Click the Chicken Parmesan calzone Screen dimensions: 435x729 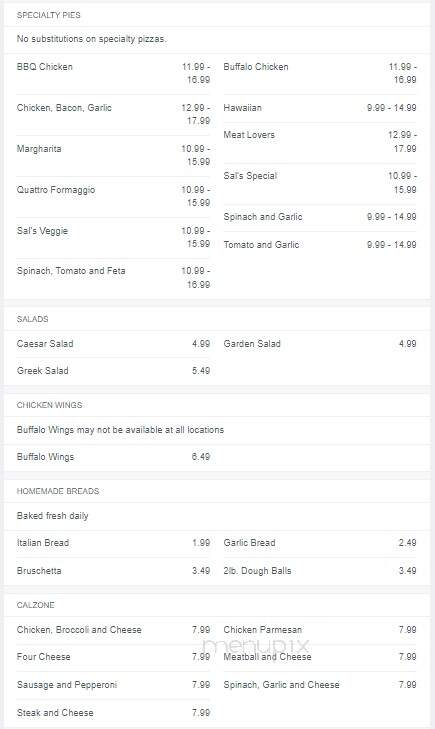(263, 630)
